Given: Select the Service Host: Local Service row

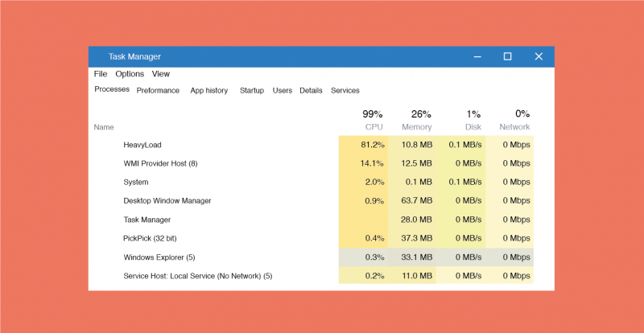Looking at the screenshot, I should 197,276.
